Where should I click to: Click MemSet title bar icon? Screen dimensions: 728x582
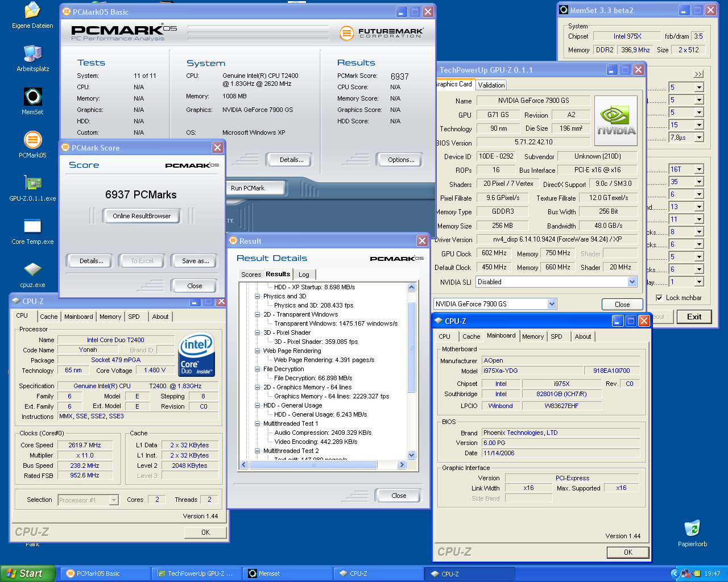(x=564, y=10)
